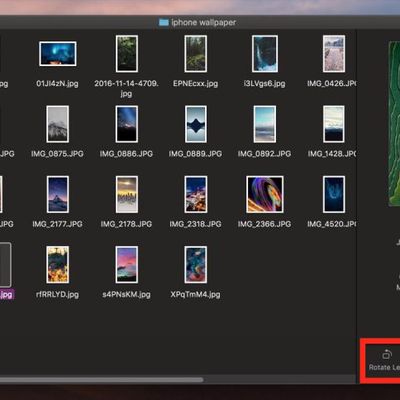The width and height of the screenshot is (400, 400).
Task: Click the Rotate Left icon
Action: [387, 354]
